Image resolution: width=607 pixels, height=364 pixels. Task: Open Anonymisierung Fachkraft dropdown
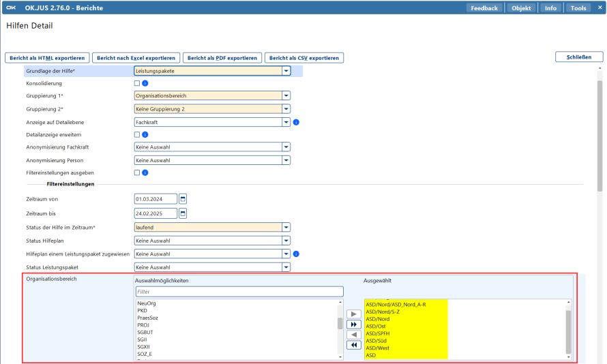pos(286,147)
